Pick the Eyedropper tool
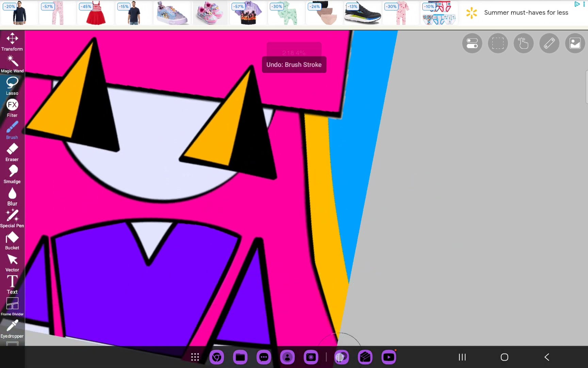The height and width of the screenshot is (368, 588). 12,329
